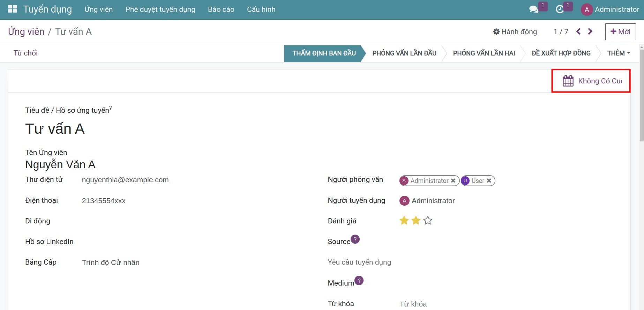Viewport: 644px width, 310px height.
Task: Expand the THÊM stages dropdown
Action: point(619,53)
